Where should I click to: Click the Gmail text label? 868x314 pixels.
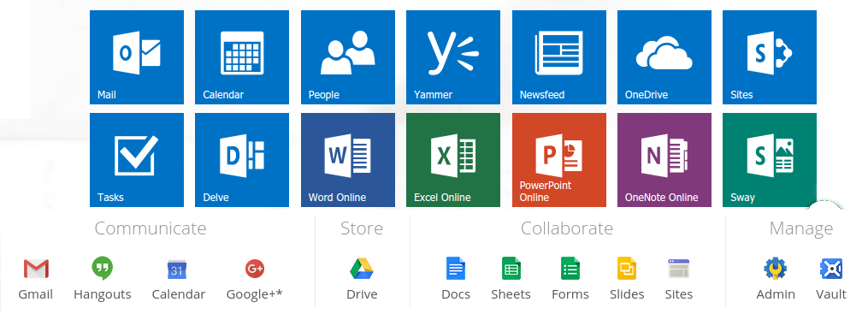click(x=36, y=294)
